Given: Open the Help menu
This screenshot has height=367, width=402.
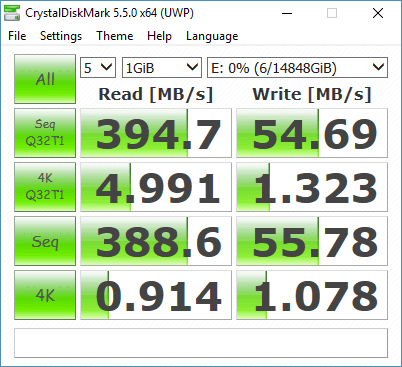Looking at the screenshot, I should (159, 36).
